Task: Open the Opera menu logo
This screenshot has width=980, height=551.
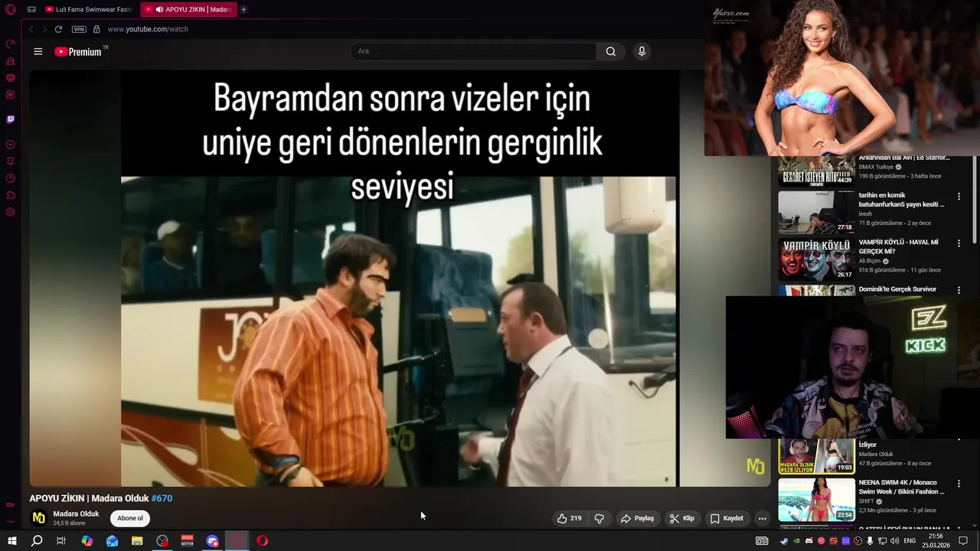Action: (x=11, y=9)
